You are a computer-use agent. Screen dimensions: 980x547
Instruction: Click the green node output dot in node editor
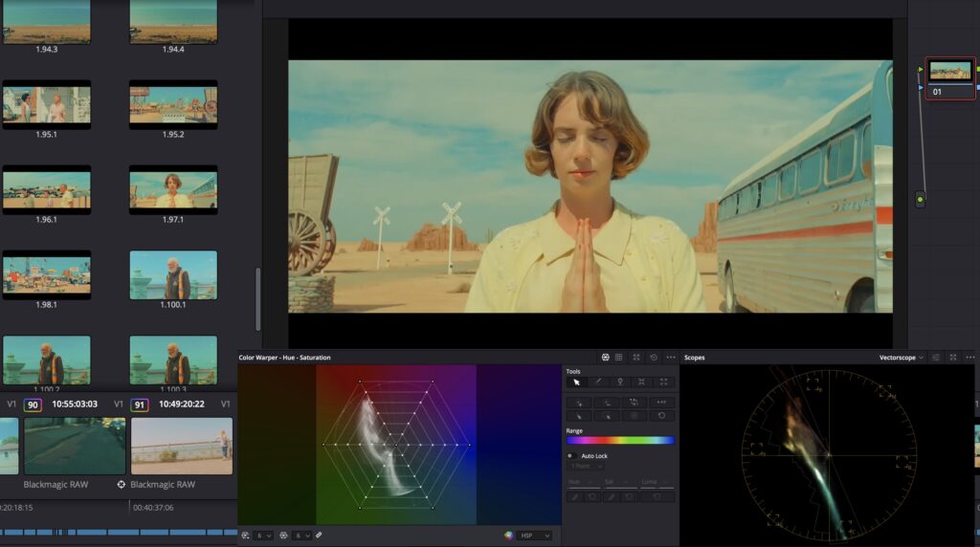pos(920,200)
